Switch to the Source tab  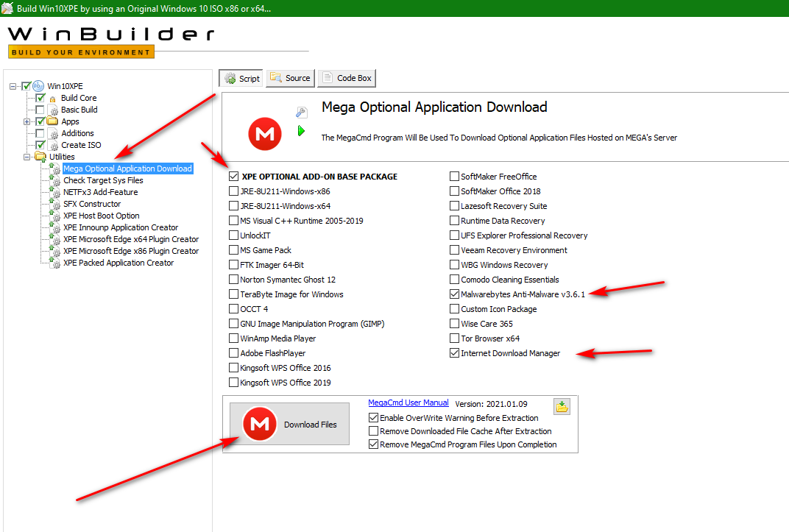coord(290,78)
